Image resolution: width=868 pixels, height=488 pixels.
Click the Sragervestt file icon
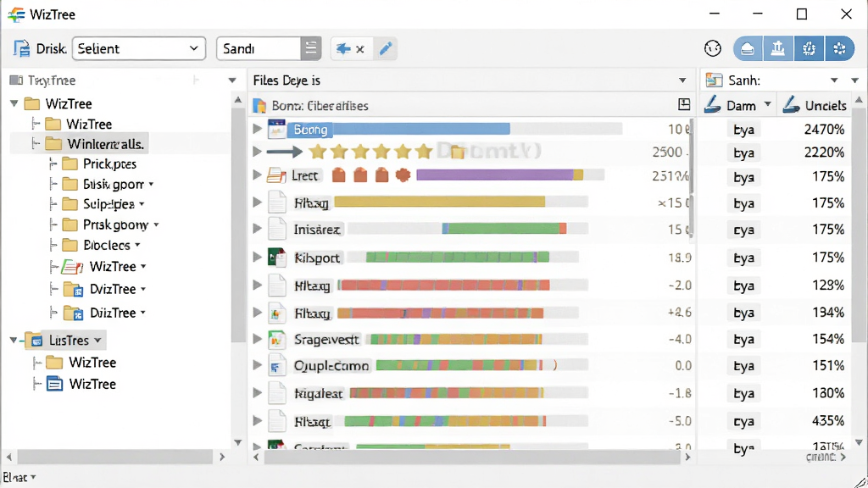coord(277,339)
